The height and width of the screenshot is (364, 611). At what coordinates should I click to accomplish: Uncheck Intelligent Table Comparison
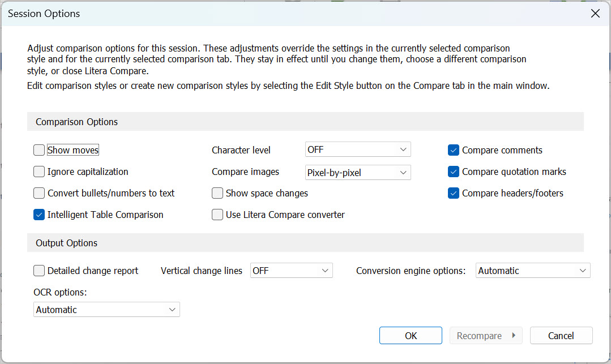point(39,215)
